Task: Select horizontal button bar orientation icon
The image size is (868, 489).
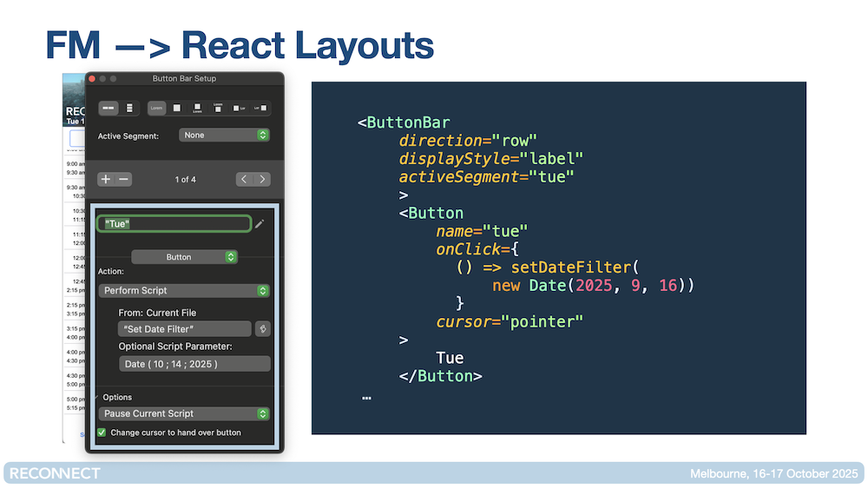Action: click(x=108, y=109)
